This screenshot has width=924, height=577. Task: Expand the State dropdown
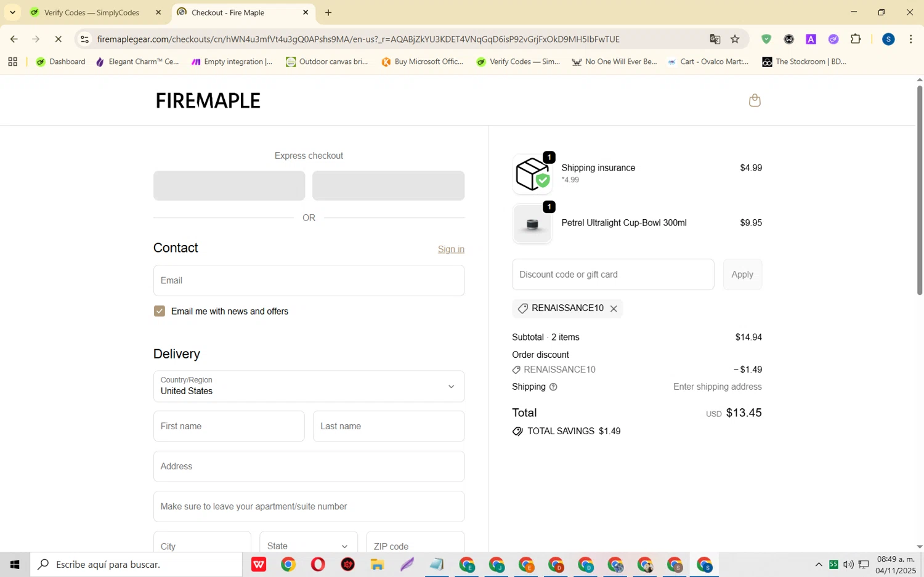pos(309,546)
